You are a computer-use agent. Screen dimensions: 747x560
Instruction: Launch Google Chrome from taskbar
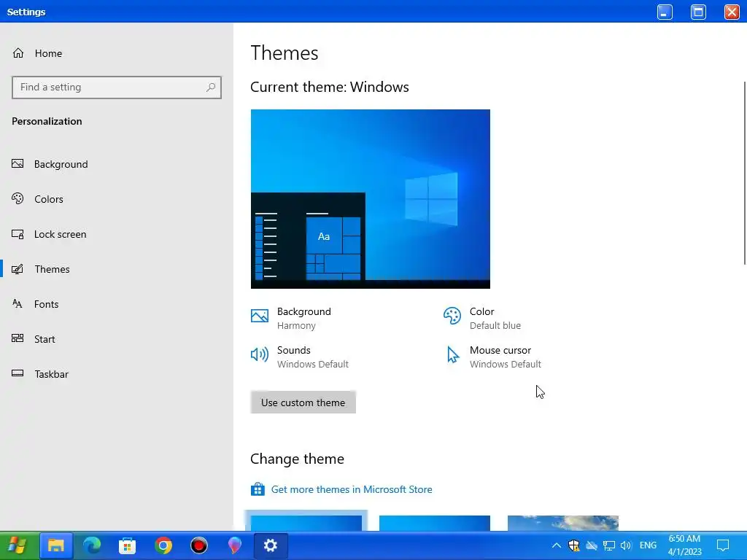[x=163, y=545]
